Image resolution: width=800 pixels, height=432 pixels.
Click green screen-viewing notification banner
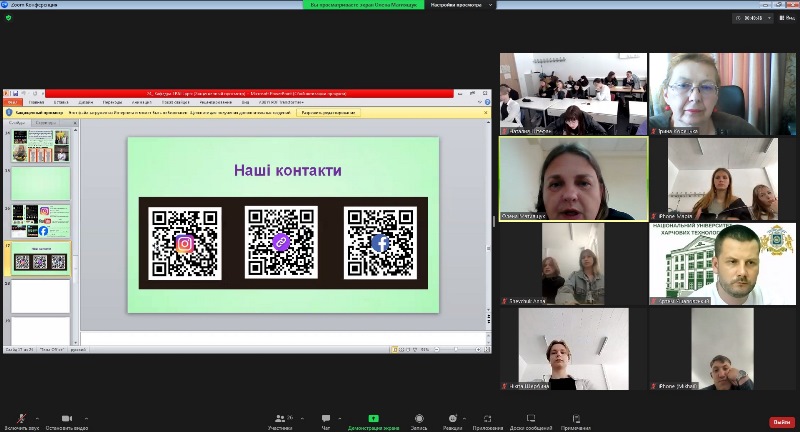click(x=363, y=5)
